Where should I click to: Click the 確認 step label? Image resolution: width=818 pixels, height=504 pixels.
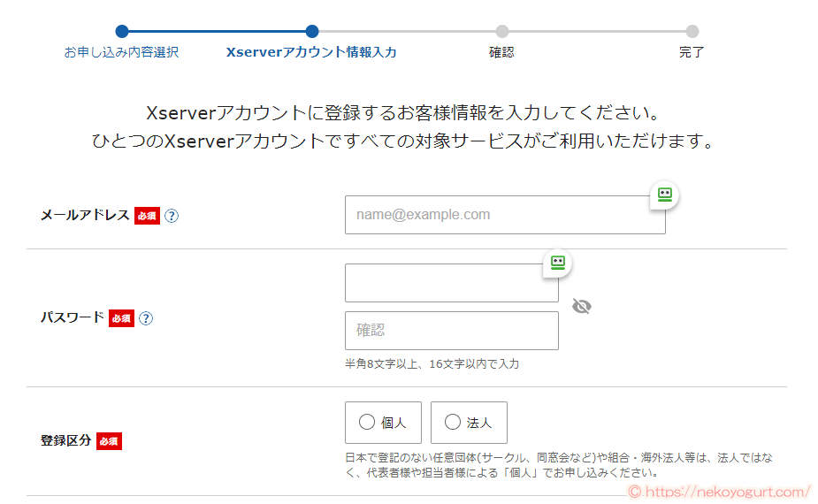(x=501, y=52)
